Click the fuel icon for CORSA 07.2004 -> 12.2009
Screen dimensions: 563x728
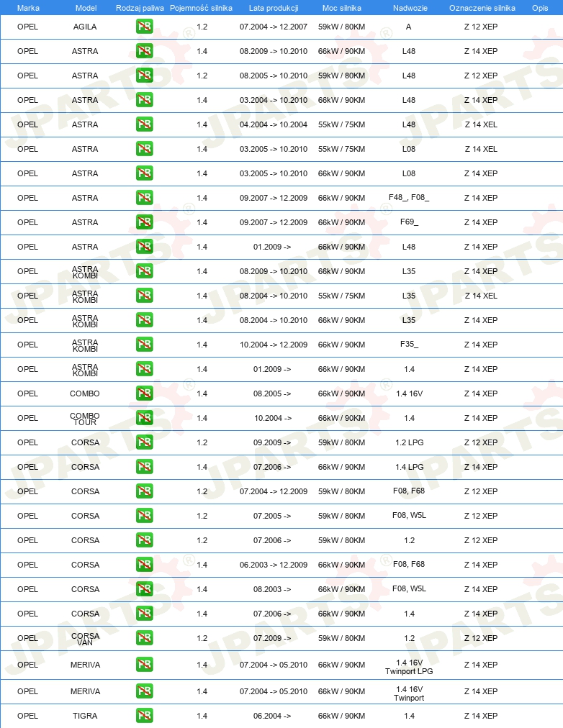point(145,491)
